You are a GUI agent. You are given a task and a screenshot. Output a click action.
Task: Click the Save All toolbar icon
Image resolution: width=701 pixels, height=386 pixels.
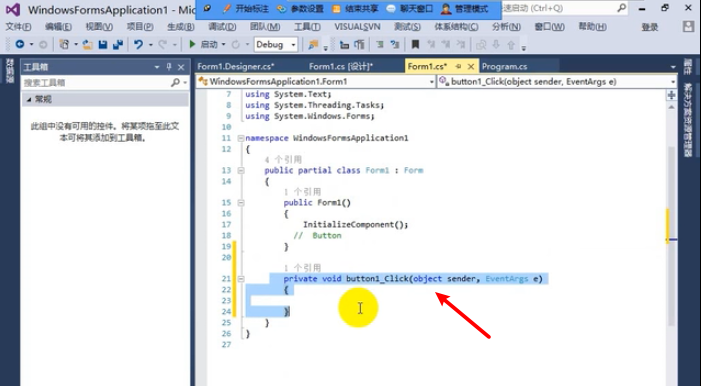click(118, 44)
